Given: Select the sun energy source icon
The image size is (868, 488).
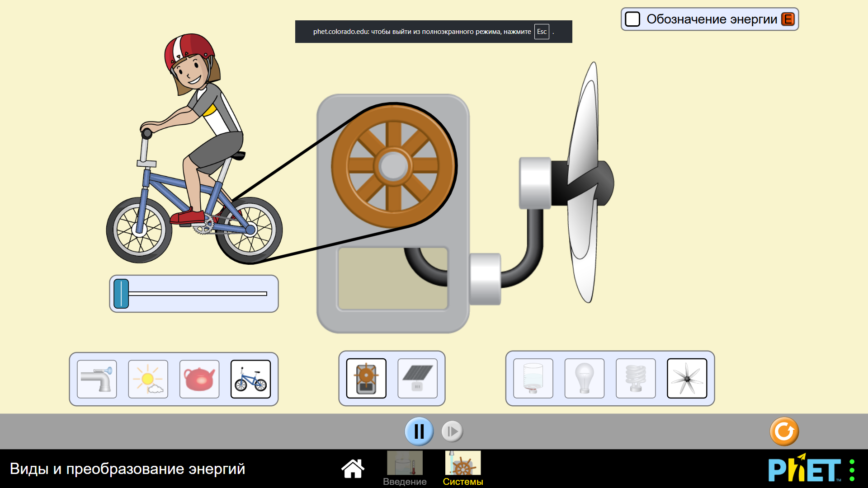Looking at the screenshot, I should click(148, 379).
